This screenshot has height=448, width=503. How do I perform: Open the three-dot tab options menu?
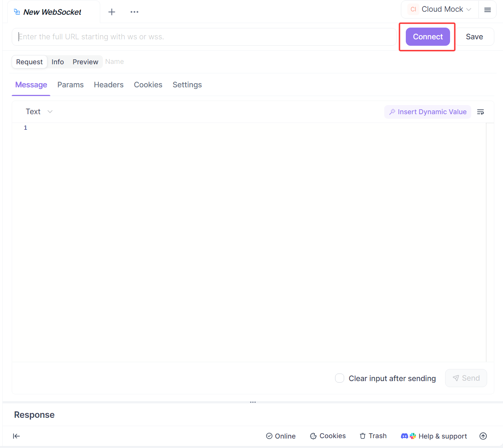pos(134,12)
